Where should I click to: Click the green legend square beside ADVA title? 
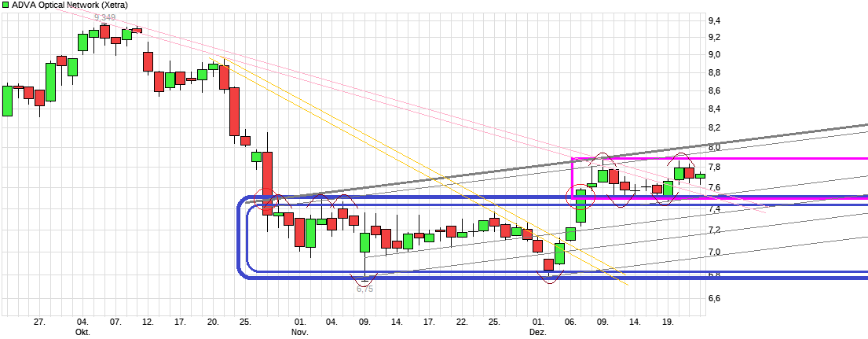pyautogui.click(x=5, y=5)
